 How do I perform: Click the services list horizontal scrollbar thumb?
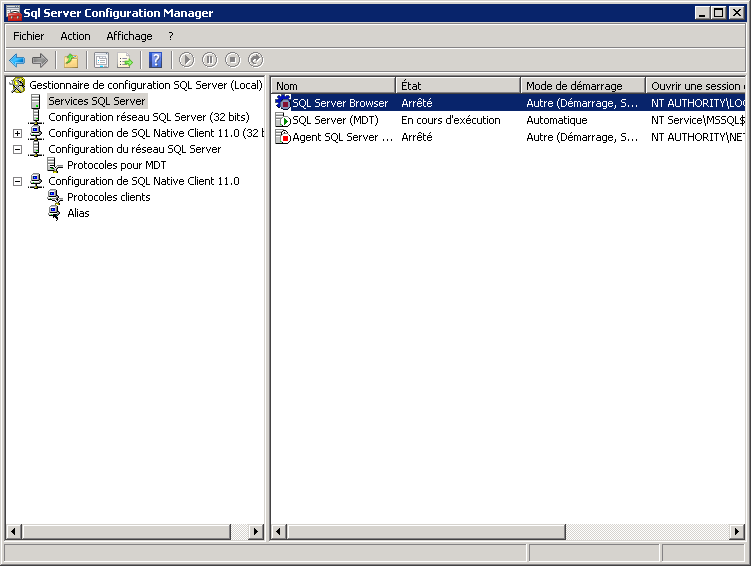point(426,532)
